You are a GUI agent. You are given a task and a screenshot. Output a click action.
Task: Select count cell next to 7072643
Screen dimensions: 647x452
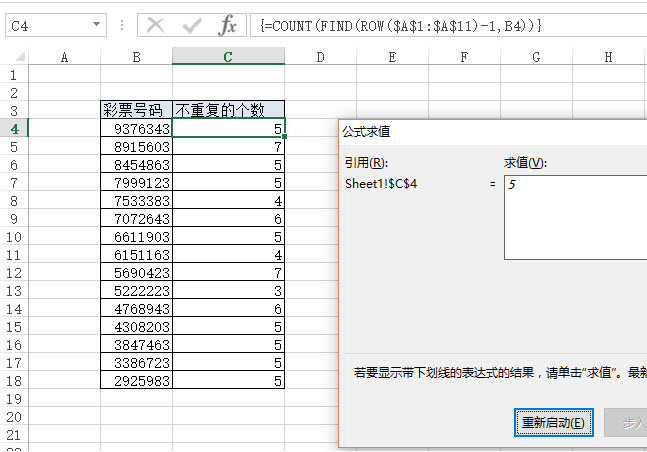click(228, 219)
